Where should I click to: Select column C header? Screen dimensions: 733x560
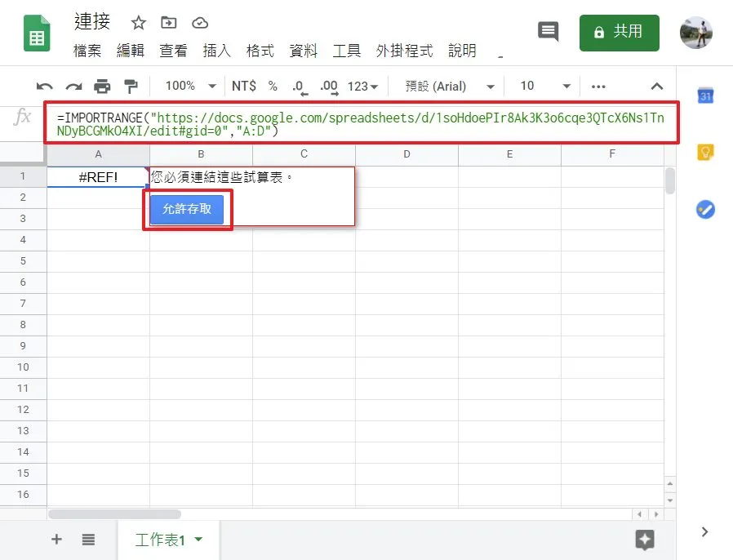[304, 154]
